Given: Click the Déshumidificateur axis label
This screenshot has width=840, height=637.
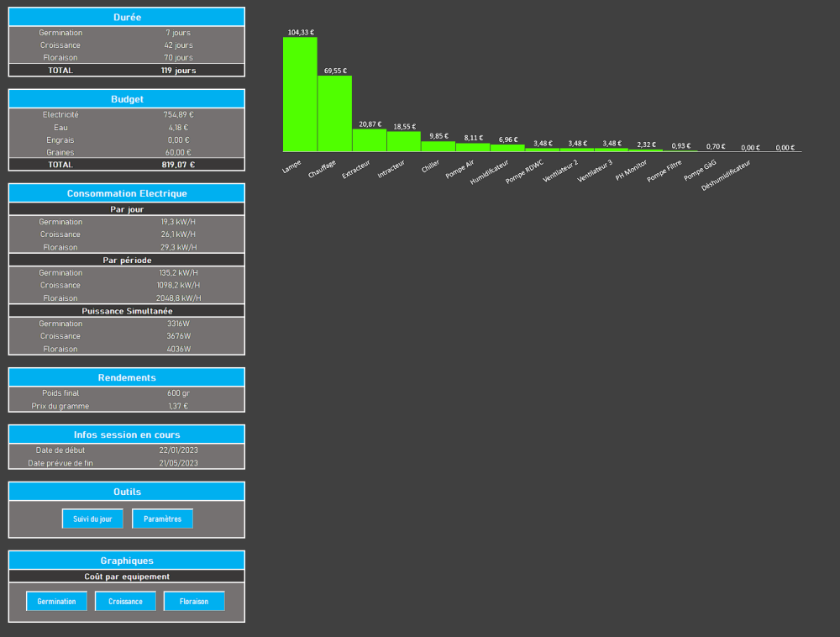Looking at the screenshot, I should (x=726, y=175).
